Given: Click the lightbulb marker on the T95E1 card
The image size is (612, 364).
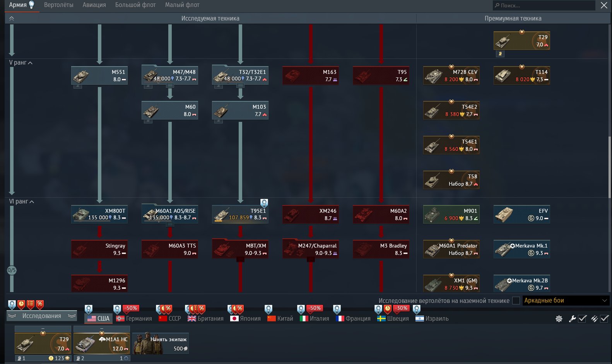Looking at the screenshot, I should tap(264, 203).
